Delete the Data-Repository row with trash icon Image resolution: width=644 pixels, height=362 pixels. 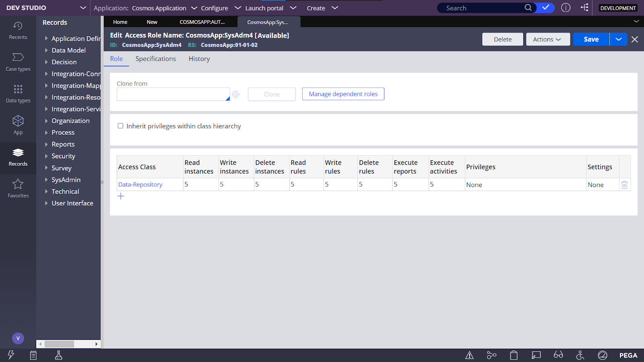point(625,185)
